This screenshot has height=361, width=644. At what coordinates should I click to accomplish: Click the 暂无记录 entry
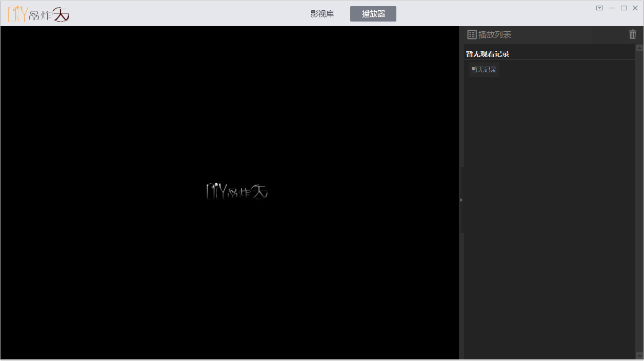coord(484,69)
